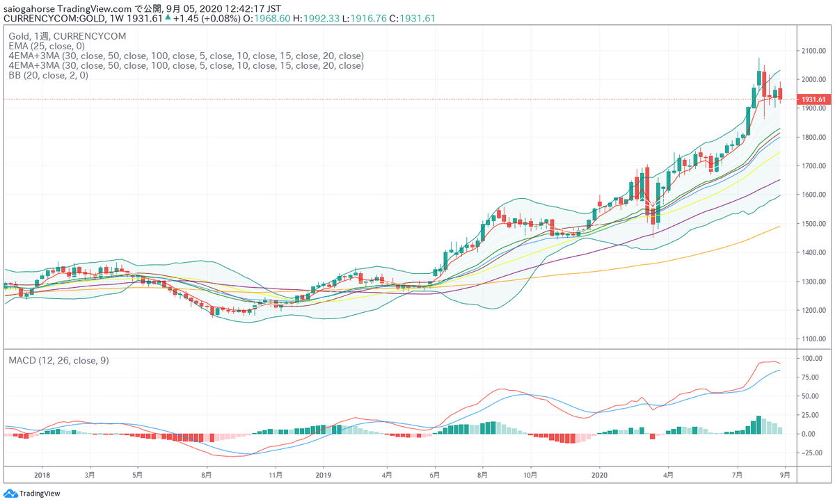Screen dimensions: 835x504
Task: Click the 4EMA+3MA label directly below EMA
Action: 186,56
